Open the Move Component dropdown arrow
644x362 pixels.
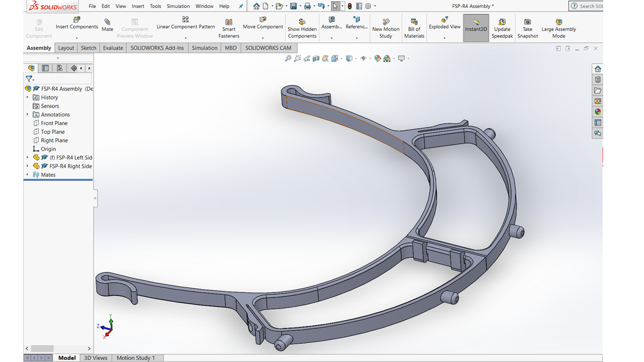point(263,38)
